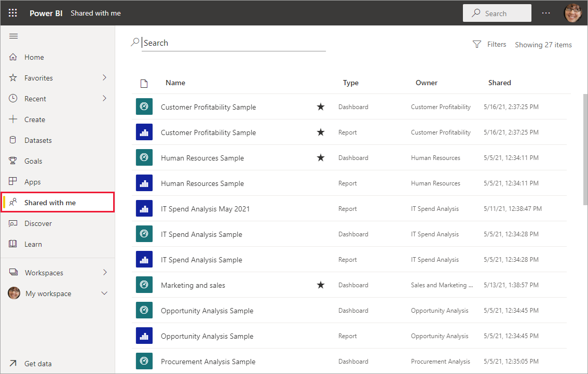Click the Filters funnel icon
The width and height of the screenshot is (588, 374).
pyautogui.click(x=476, y=44)
